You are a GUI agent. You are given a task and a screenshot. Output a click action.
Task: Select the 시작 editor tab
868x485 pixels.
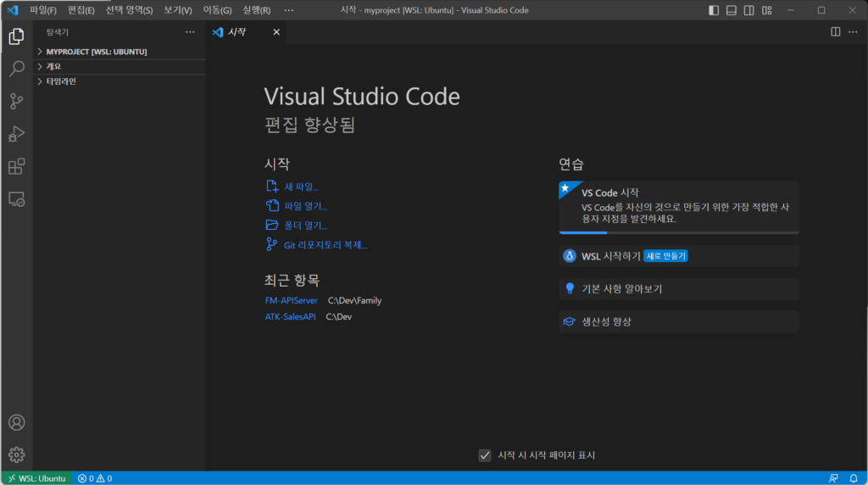pyautogui.click(x=247, y=32)
